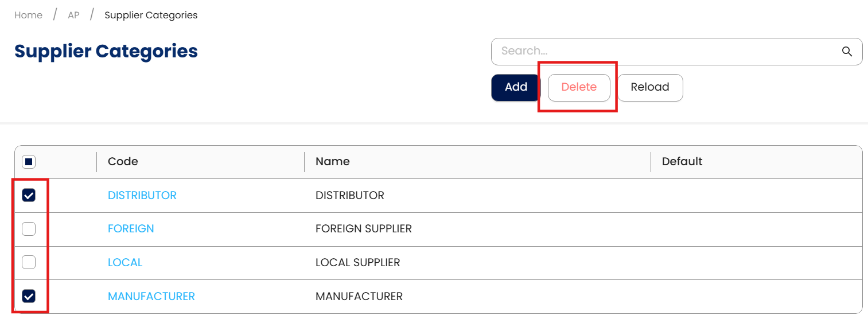Screen dimensions: 868x319
Task: Select the LOCAL row checkbox
Action: [29, 262]
